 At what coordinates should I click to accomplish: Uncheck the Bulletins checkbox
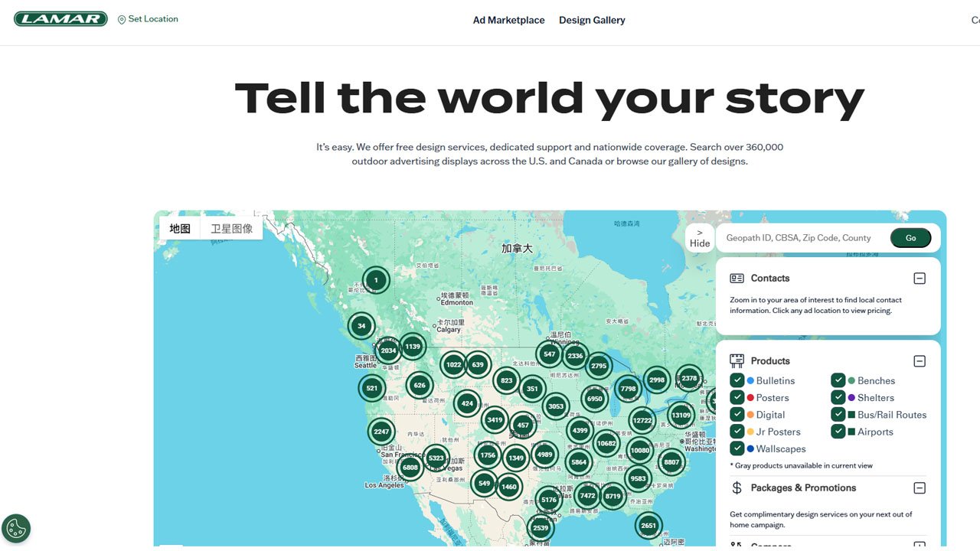pos(737,380)
